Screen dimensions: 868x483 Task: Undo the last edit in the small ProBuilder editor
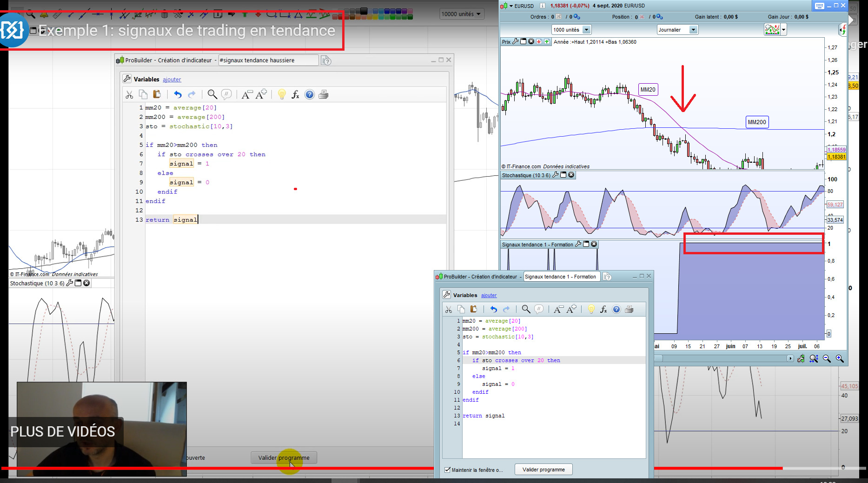pyautogui.click(x=493, y=309)
